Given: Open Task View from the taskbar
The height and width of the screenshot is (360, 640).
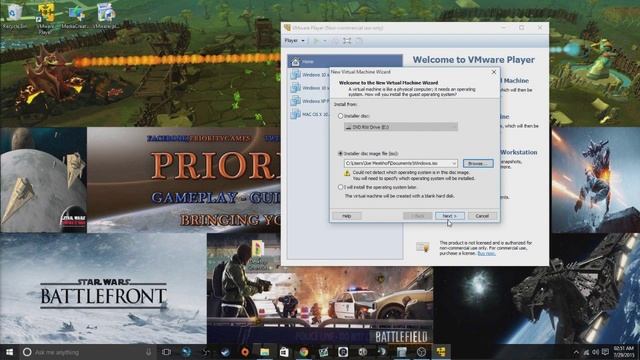Looking at the screenshot, I should click(x=166, y=352).
